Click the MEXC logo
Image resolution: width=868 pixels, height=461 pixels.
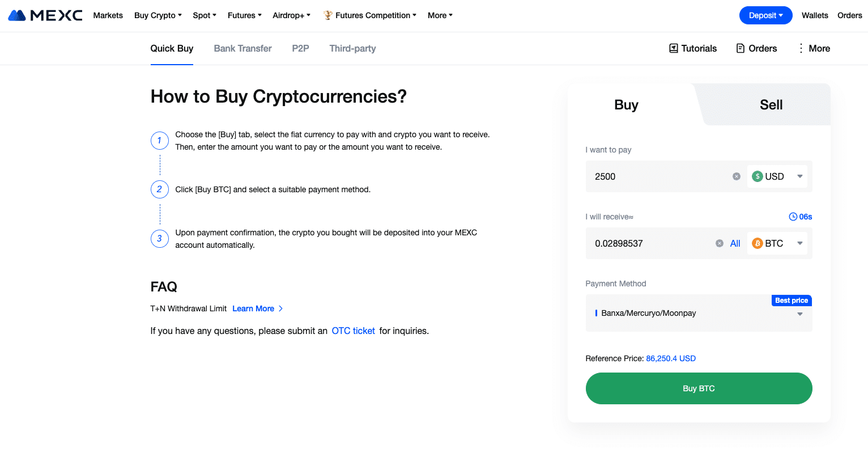click(45, 15)
